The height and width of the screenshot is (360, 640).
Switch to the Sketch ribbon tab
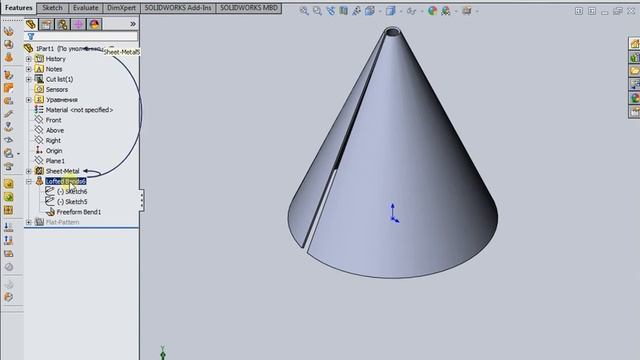(52, 8)
